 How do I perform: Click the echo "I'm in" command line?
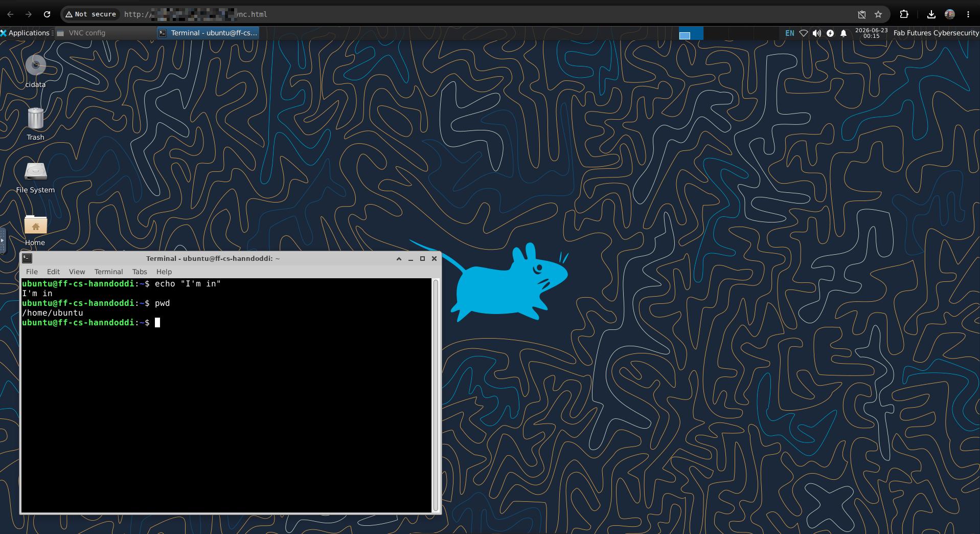tap(122, 284)
